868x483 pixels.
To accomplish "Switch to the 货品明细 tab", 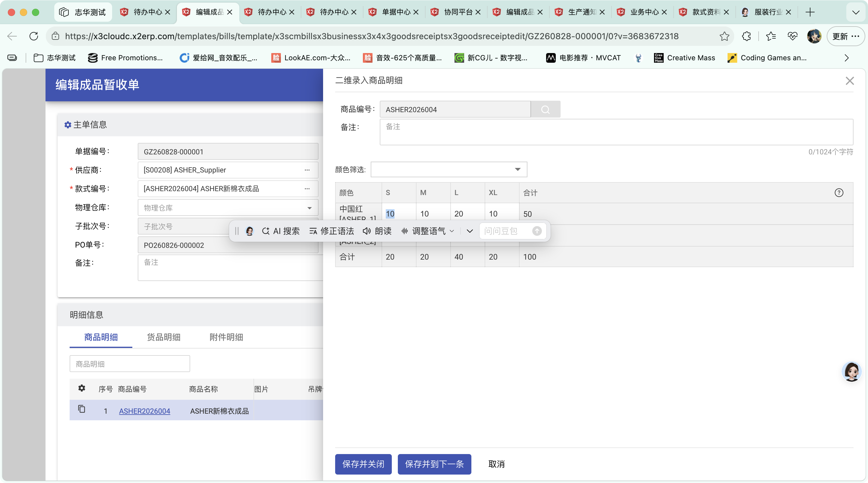I will 163,337.
